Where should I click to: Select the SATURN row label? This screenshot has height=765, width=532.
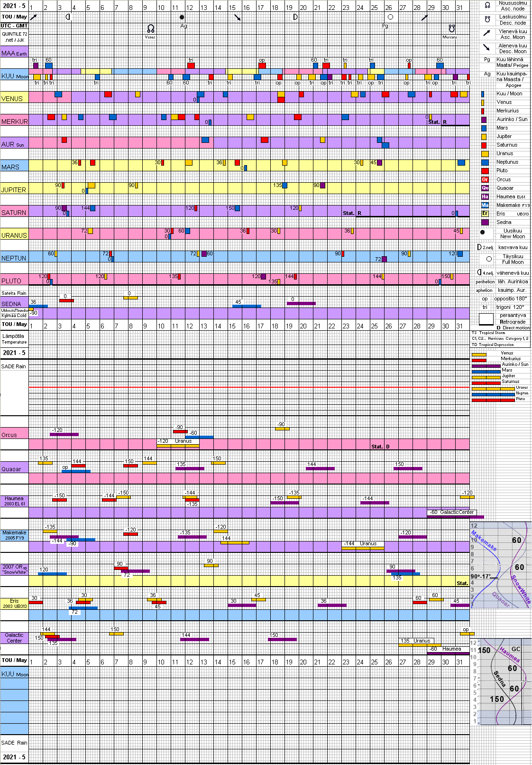pos(14,213)
